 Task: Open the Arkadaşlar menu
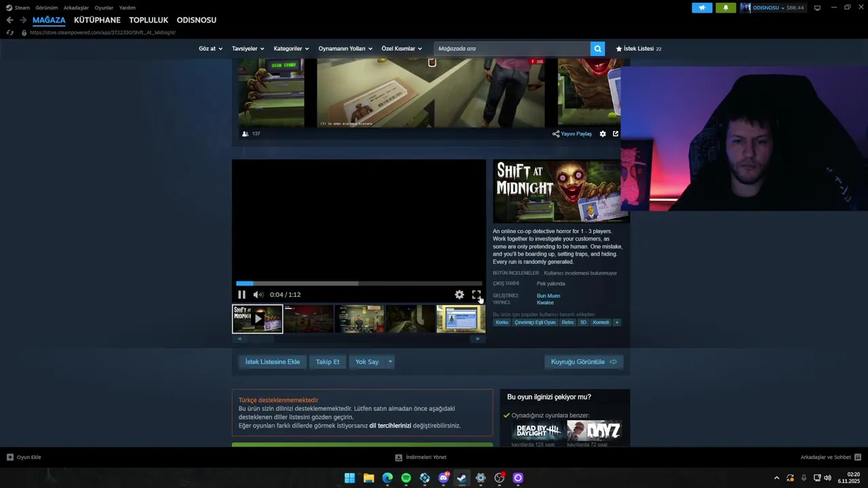pos(76,7)
